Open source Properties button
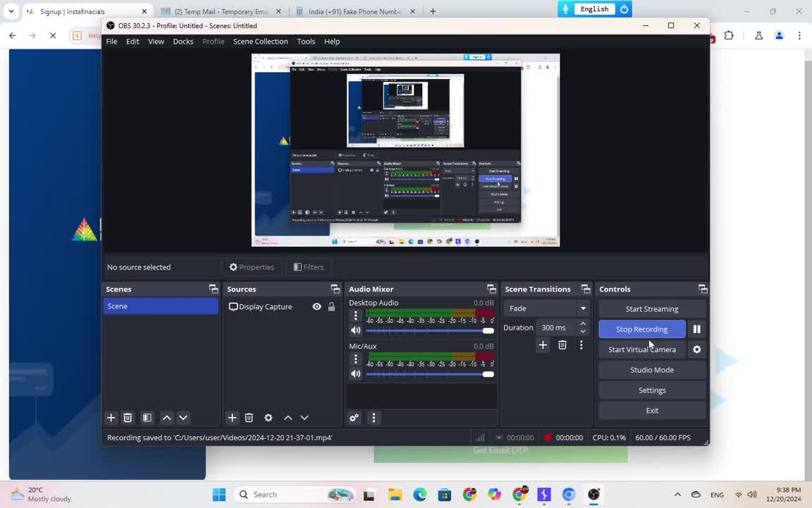 click(x=252, y=267)
